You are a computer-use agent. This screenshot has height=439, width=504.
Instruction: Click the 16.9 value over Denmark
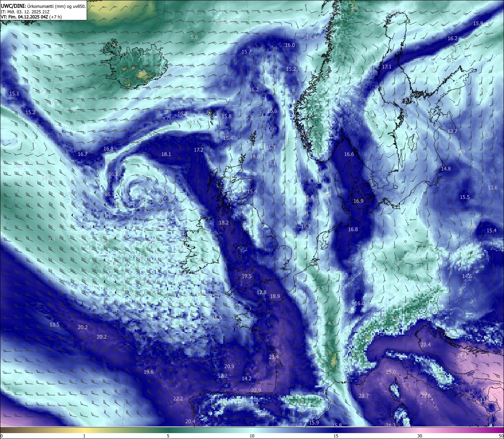(358, 201)
